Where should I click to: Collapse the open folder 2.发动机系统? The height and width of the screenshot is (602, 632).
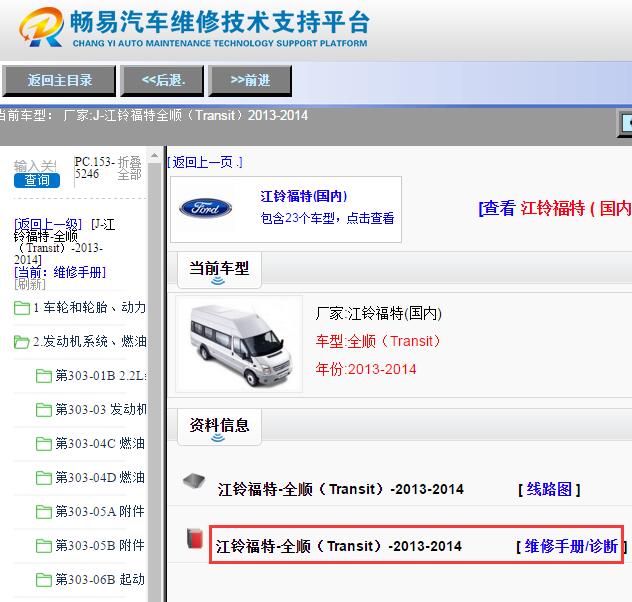(x=22, y=342)
